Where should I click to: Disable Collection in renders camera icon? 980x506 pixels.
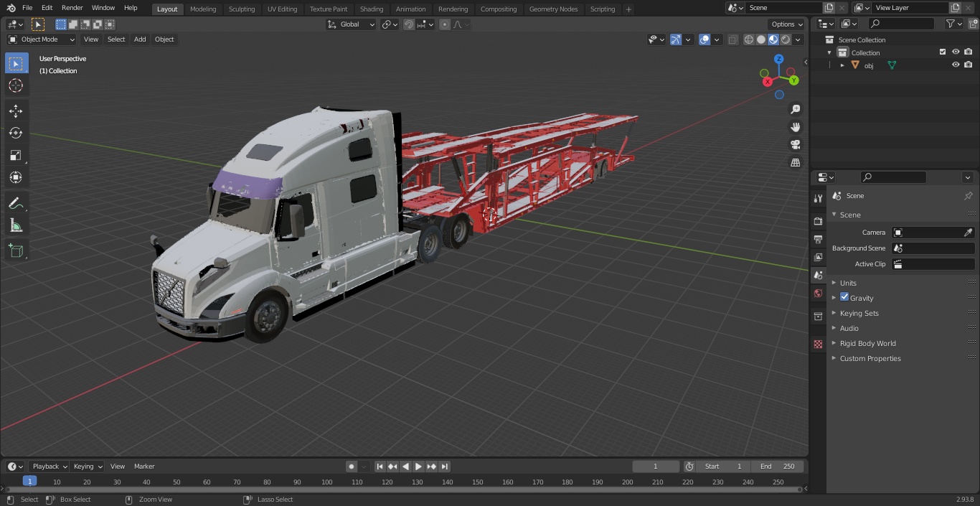pyautogui.click(x=969, y=52)
